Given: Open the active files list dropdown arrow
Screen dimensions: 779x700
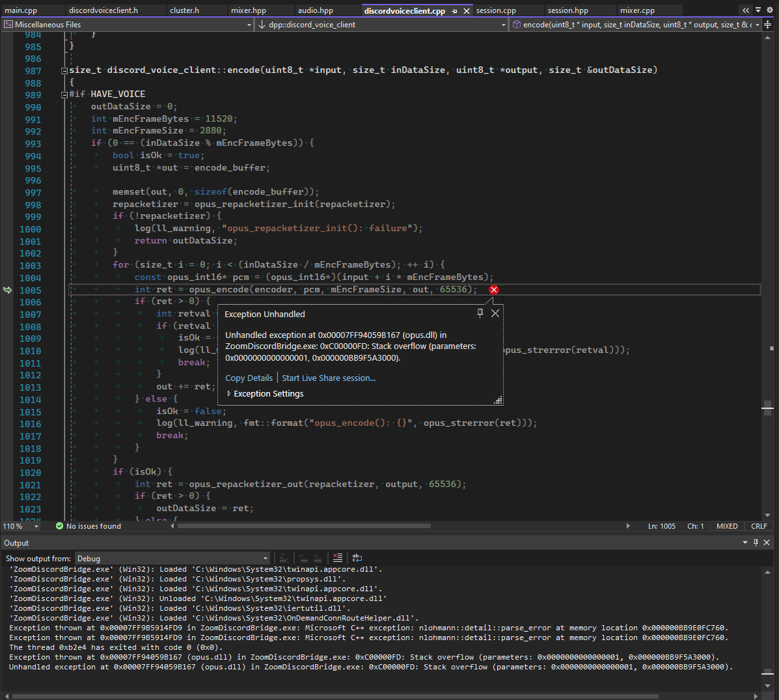Looking at the screenshot, I should click(x=758, y=10).
